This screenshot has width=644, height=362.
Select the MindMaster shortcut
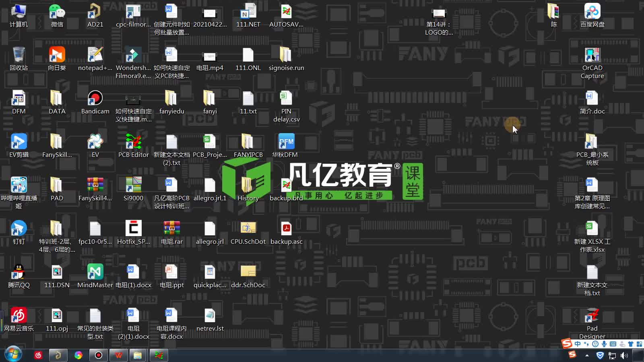95,276
